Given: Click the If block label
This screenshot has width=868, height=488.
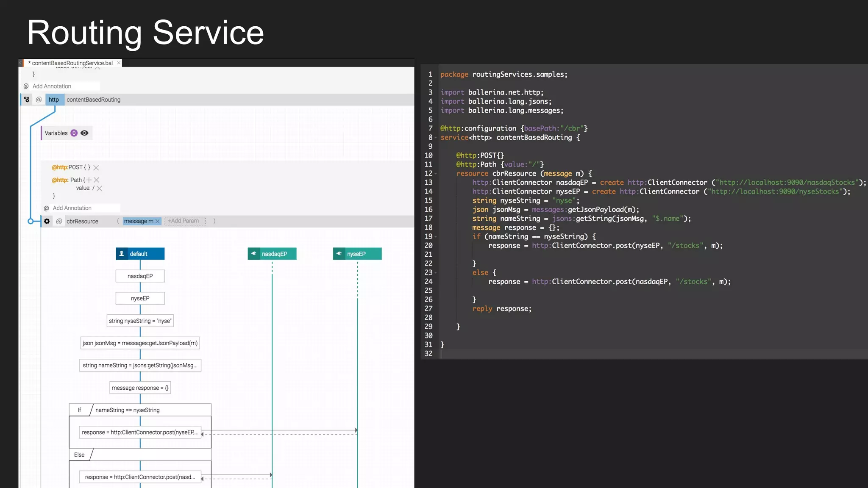Looking at the screenshot, I should tap(79, 410).
